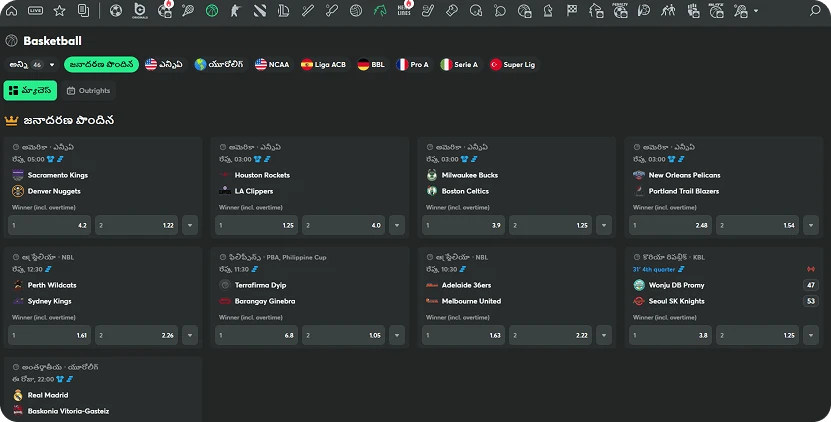
Task: Select the tennis racket sport icon
Action: tap(188, 11)
